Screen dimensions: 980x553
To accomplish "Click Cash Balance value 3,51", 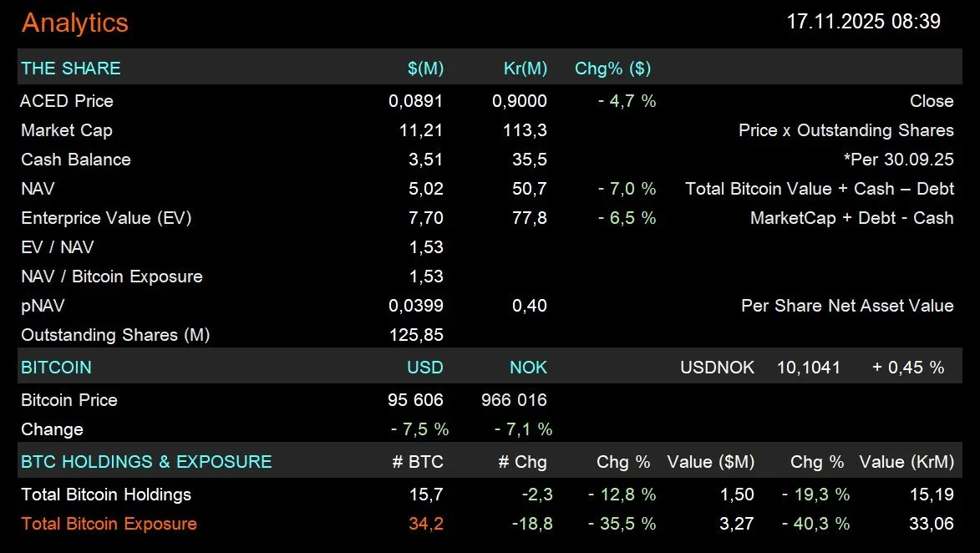I will [425, 160].
